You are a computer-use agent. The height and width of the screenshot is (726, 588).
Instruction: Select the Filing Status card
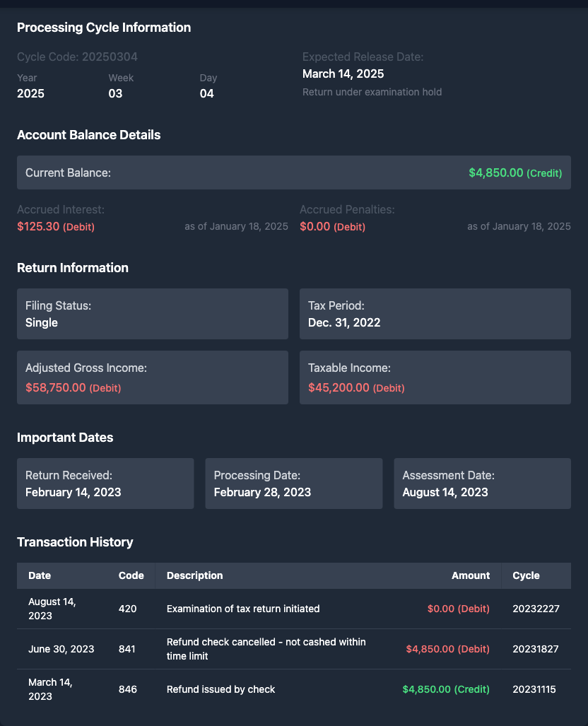(x=152, y=314)
